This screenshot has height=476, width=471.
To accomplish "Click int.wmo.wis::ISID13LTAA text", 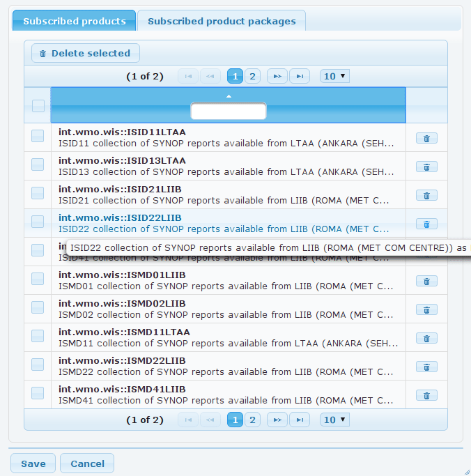I will click(122, 160).
